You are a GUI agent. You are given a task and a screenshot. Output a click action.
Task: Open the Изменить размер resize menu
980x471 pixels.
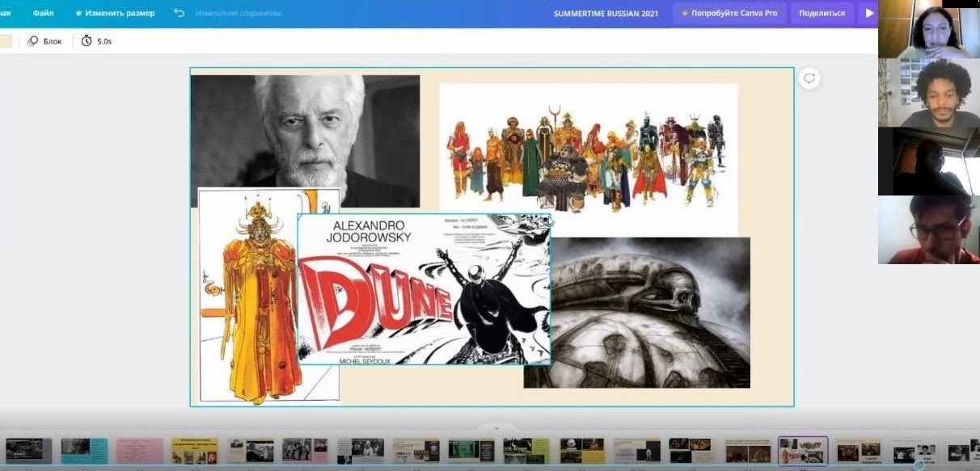click(x=120, y=13)
